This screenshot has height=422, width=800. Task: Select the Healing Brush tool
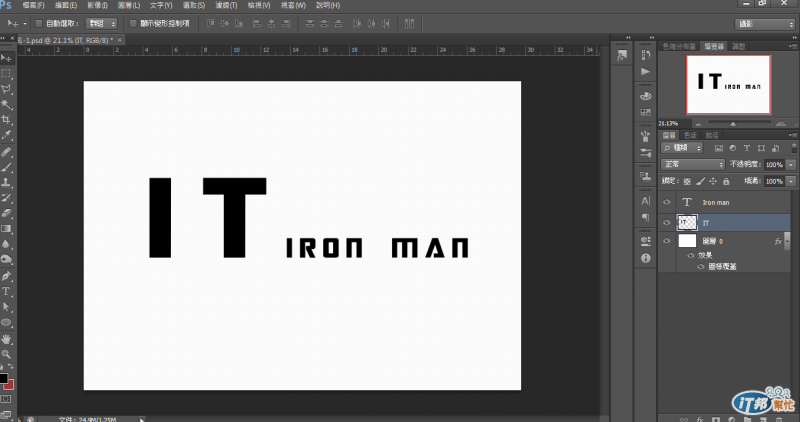[x=6, y=152]
